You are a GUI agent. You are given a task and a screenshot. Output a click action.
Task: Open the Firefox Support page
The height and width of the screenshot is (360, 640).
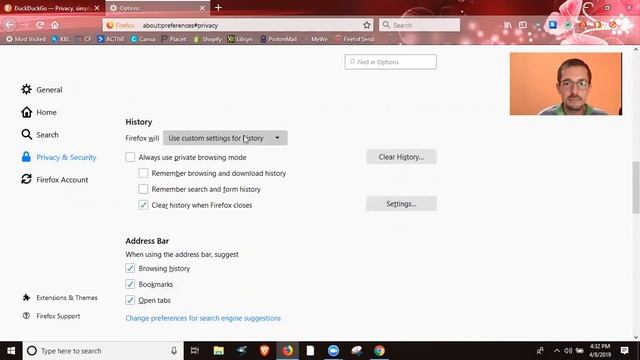click(52, 316)
